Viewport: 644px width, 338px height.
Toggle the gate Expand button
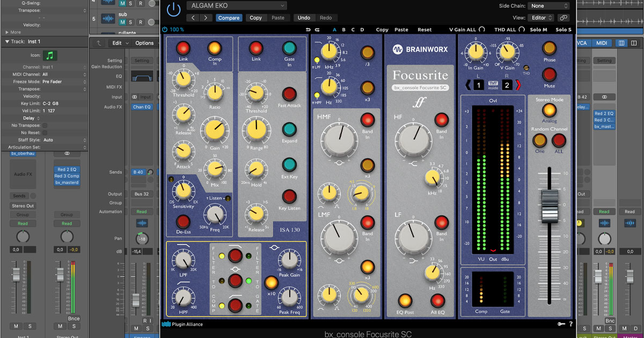[x=289, y=129]
